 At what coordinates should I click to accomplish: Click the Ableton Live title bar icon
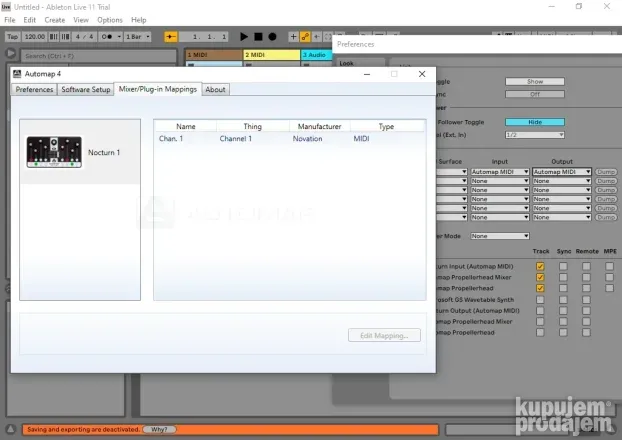6,7
